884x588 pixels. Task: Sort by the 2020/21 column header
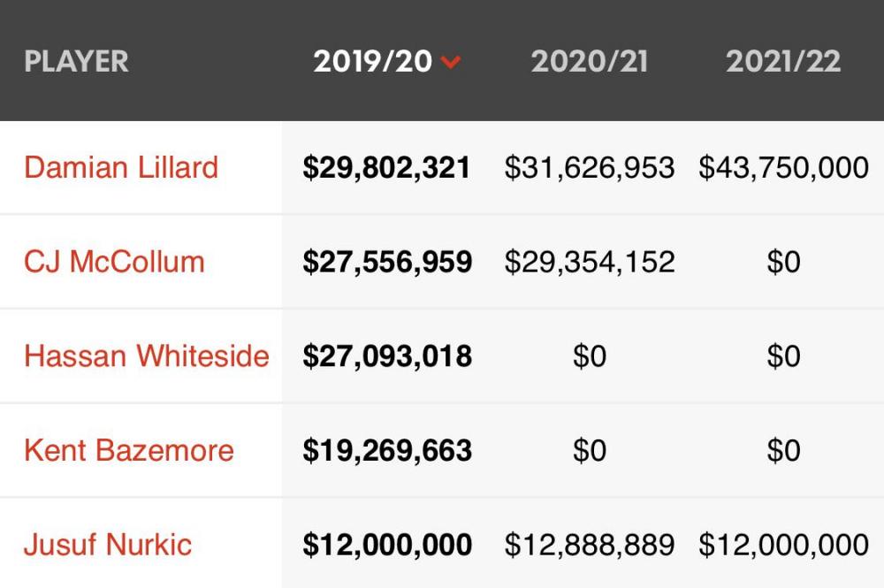[x=590, y=61]
